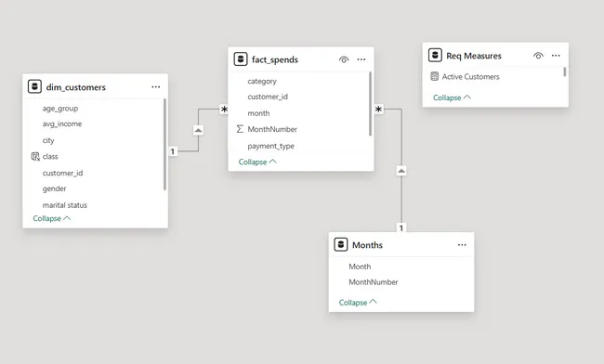Select the lowercase month field in fact_spends

pyautogui.click(x=258, y=113)
